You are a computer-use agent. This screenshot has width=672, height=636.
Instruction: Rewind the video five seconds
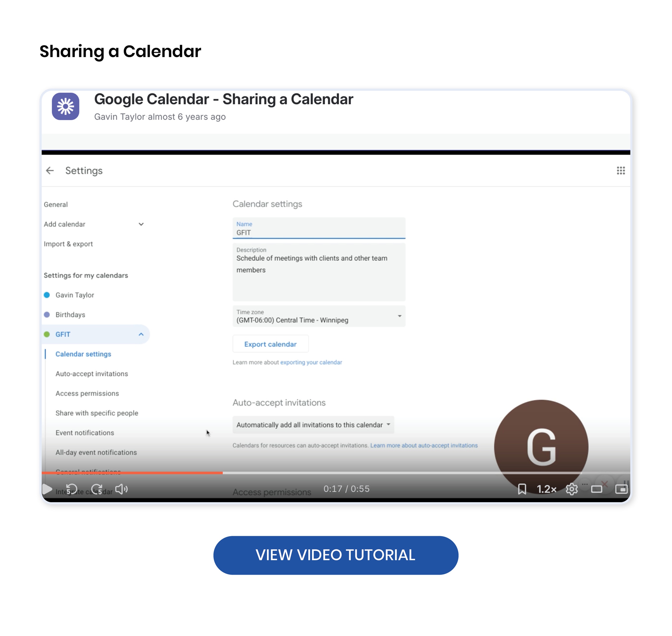pos(71,489)
